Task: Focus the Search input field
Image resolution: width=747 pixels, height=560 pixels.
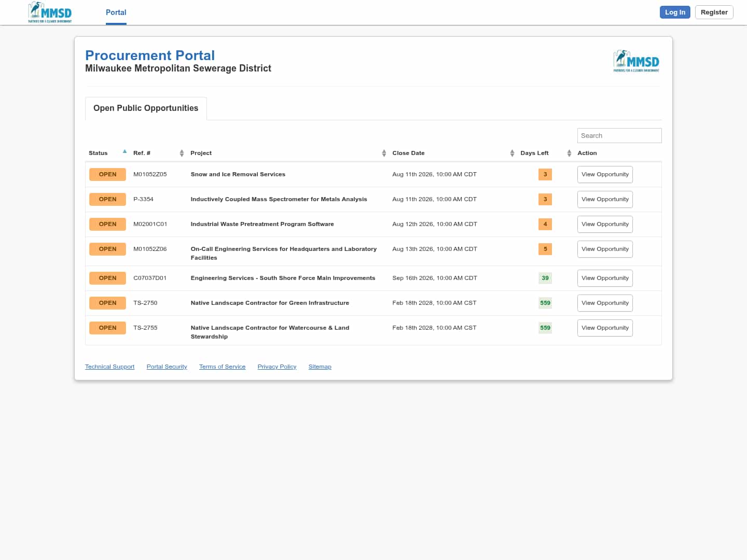Action: tap(619, 135)
